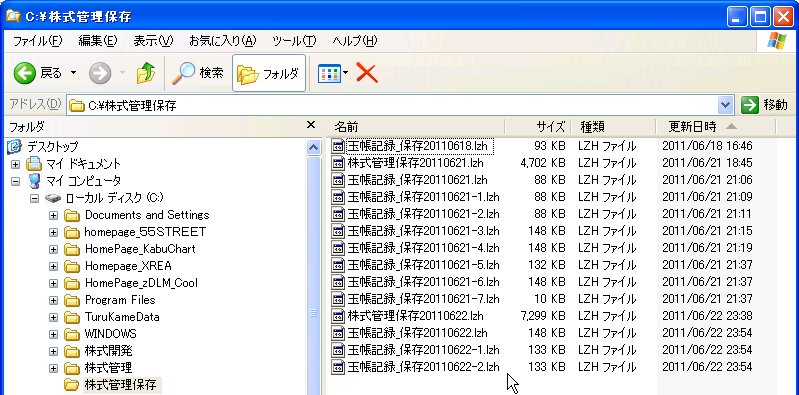Viewport: 799px width, 395px height.
Task: Open the お気に入り(A) menu
Action: pyautogui.click(x=223, y=41)
